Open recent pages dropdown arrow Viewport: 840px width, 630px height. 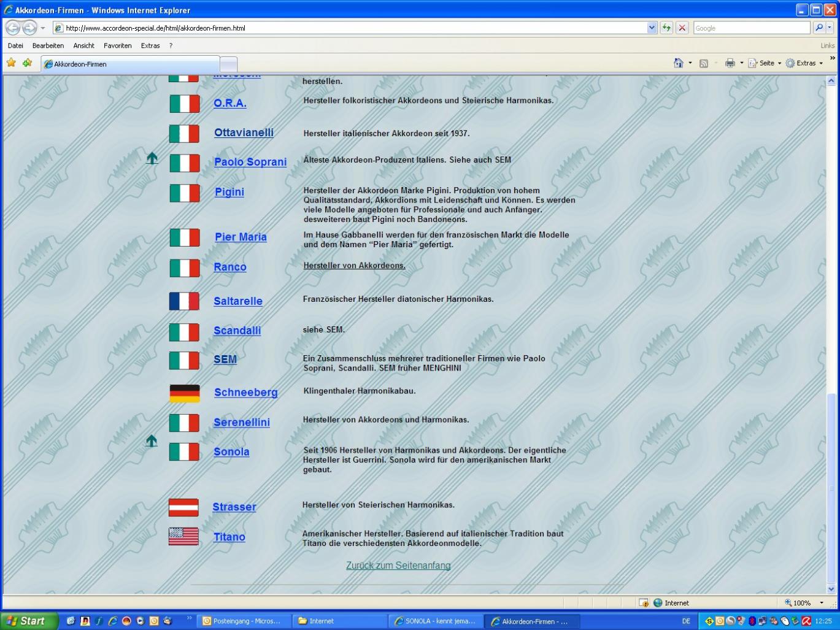[x=43, y=28]
